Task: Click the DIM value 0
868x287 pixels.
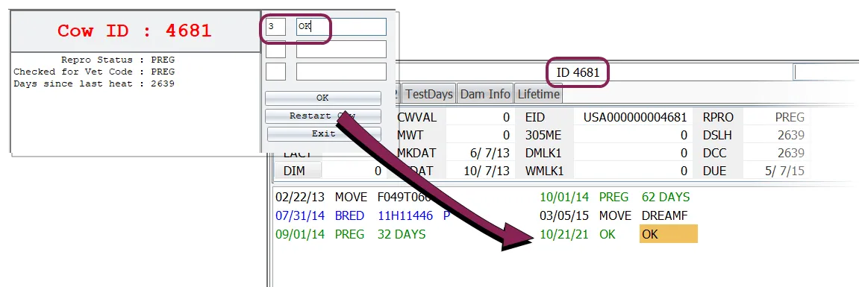Action: (378, 171)
